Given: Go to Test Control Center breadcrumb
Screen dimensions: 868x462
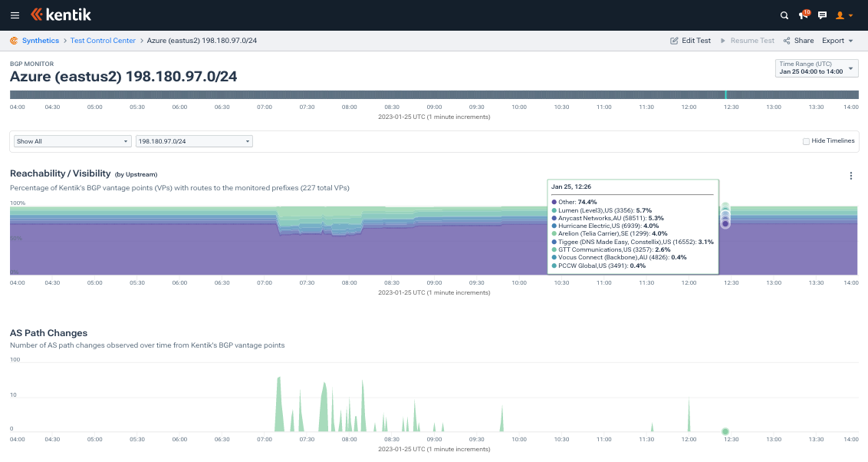Looking at the screenshot, I should tap(103, 41).
